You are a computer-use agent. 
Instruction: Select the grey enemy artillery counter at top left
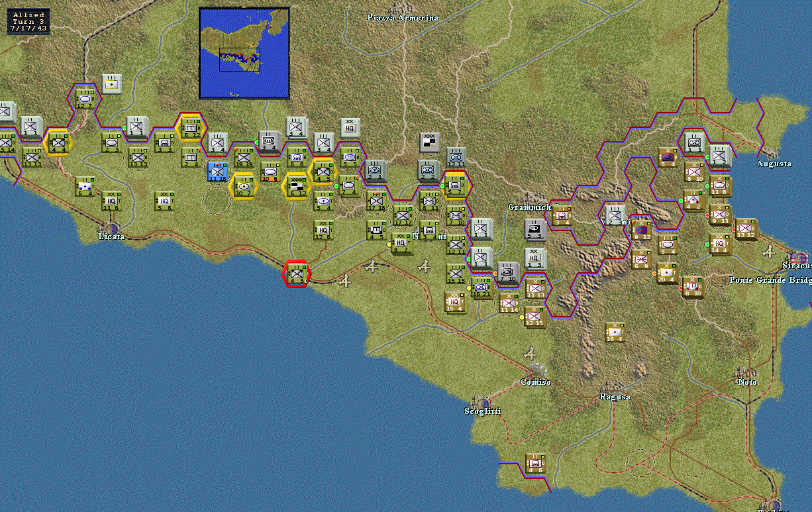111,84
